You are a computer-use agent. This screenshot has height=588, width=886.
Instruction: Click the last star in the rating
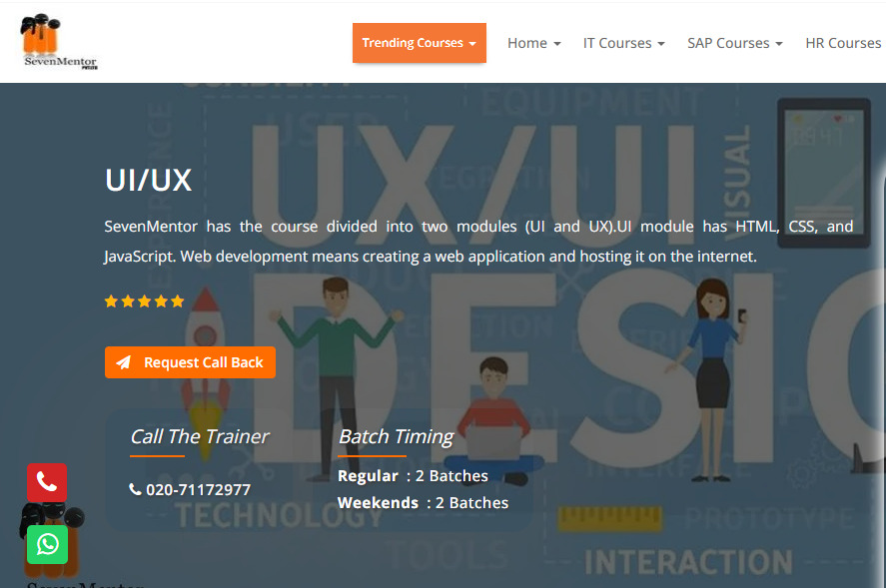point(178,300)
